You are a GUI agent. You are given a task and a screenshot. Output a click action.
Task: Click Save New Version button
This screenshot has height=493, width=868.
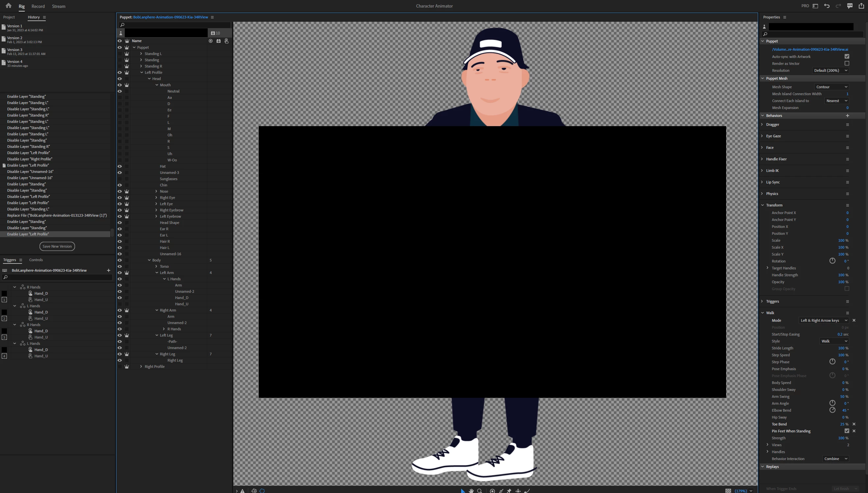(x=57, y=246)
